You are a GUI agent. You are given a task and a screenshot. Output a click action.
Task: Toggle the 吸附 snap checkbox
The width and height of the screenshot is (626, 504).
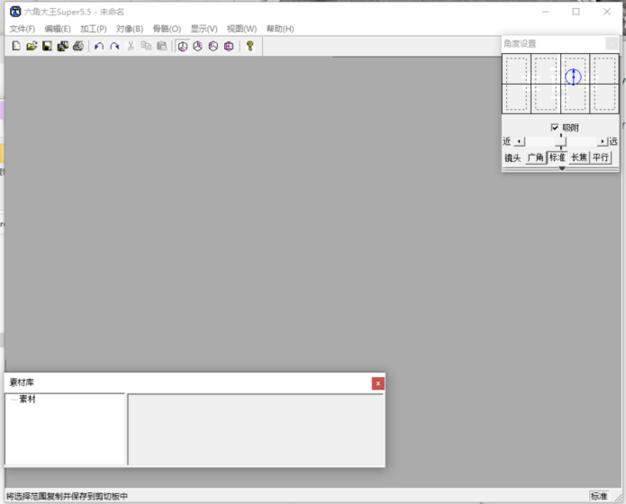click(555, 128)
